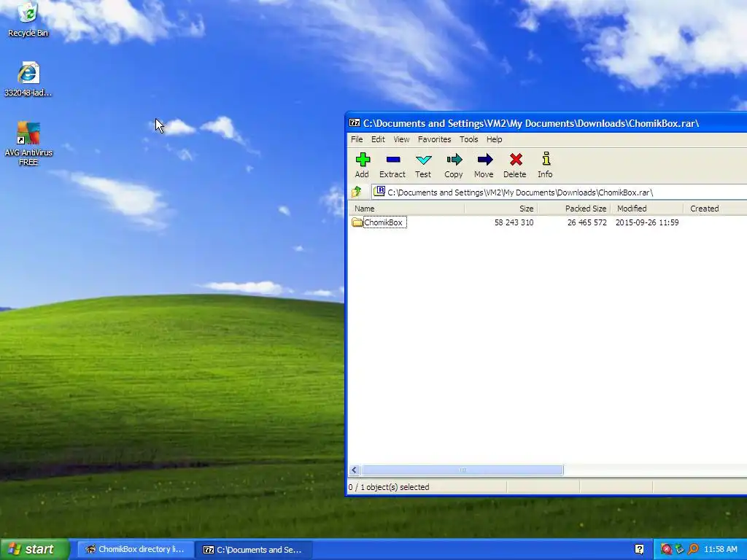The width and height of the screenshot is (747, 560).
Task: Click the orange magnifier tray icon
Action: pos(693,550)
